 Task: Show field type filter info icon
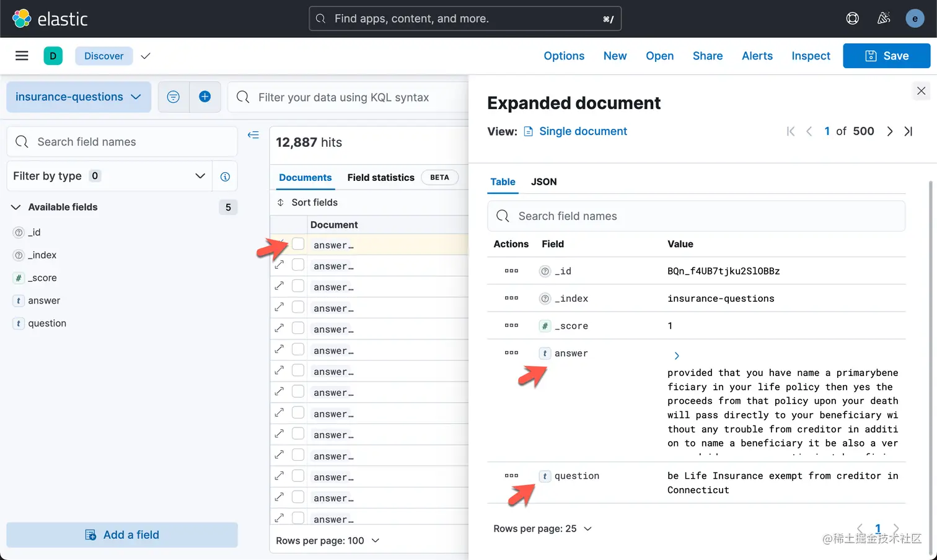pos(225,177)
